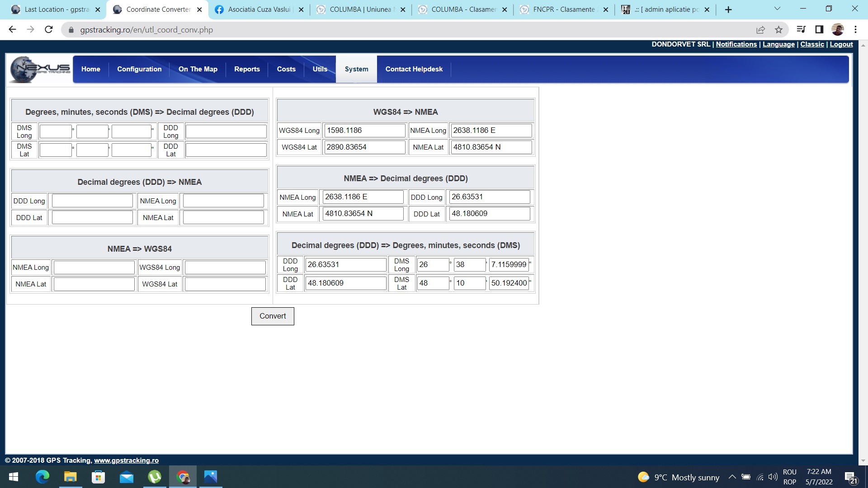Click the page vertical scrollbar down arrow
Screen dimensions: 868x488
(863, 460)
